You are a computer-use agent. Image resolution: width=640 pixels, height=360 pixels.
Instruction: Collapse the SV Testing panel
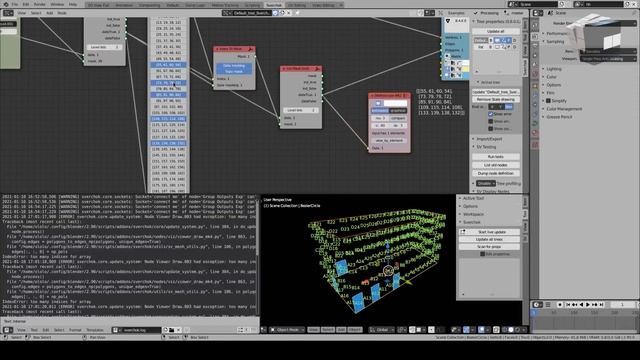(x=485, y=147)
